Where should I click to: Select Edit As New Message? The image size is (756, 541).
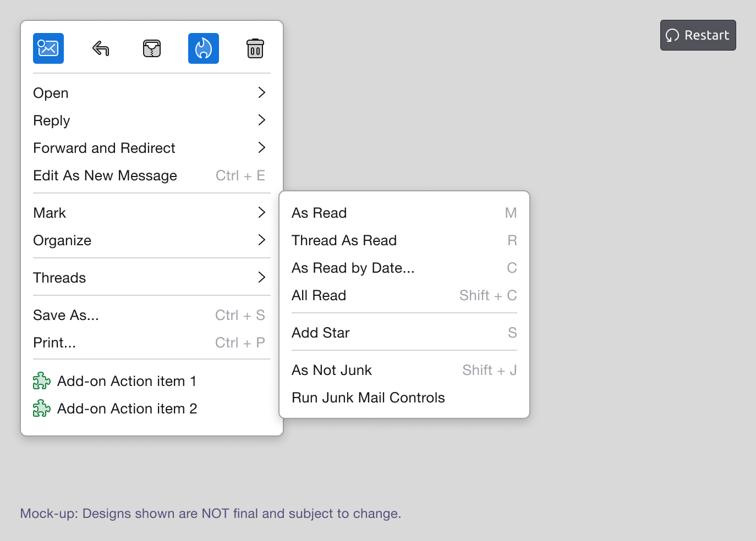105,175
